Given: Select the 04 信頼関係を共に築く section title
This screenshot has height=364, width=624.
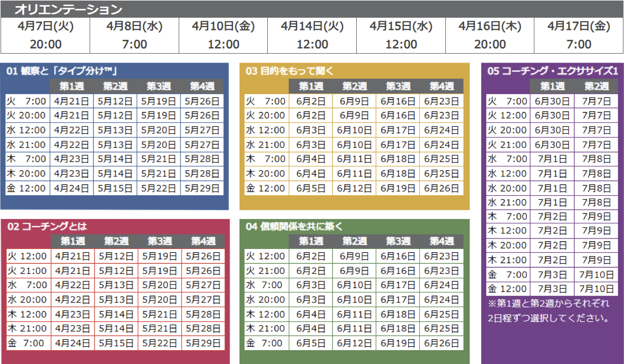Looking at the screenshot, I should (294, 227).
